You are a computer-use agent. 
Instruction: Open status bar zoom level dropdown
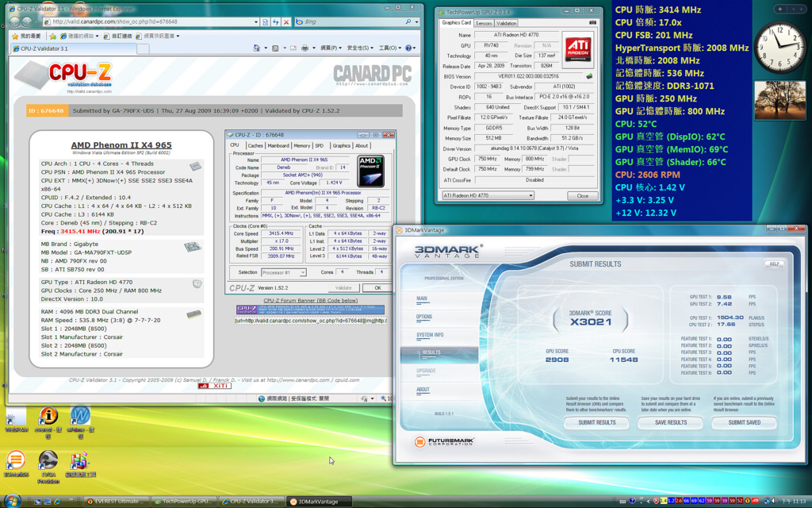[x=386, y=398]
